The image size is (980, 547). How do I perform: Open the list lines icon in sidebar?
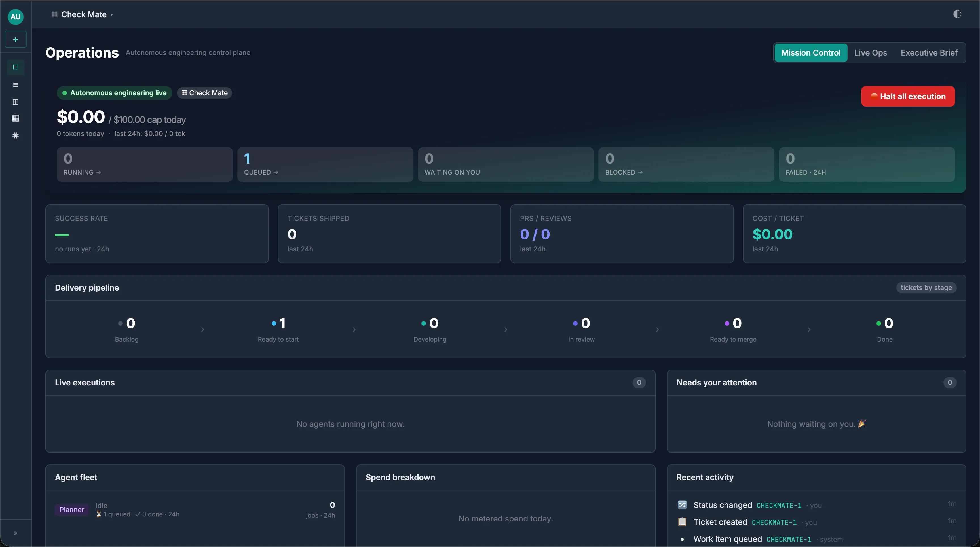click(16, 85)
